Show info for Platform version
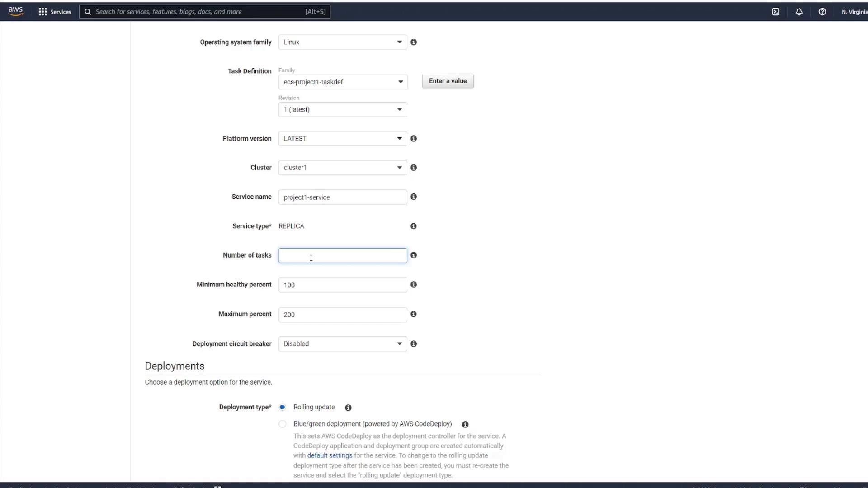This screenshot has width=868, height=488. click(414, 138)
